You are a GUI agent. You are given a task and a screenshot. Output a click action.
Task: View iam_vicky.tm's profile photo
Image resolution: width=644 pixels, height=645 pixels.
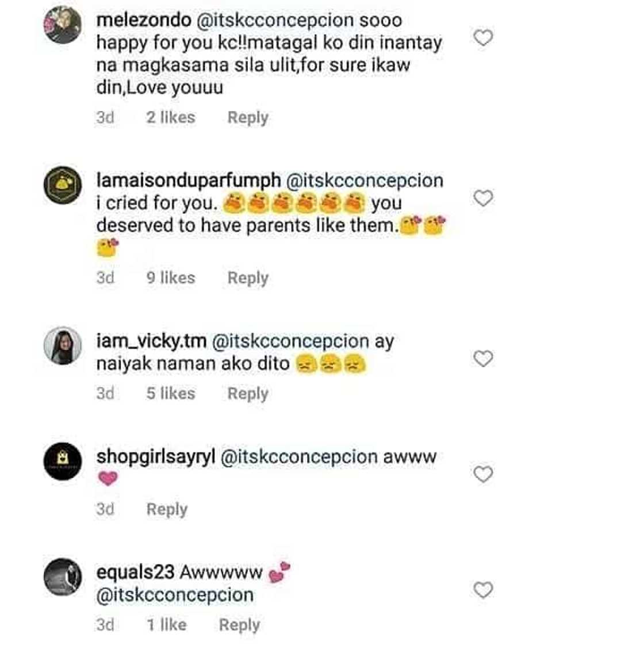pos(63,346)
